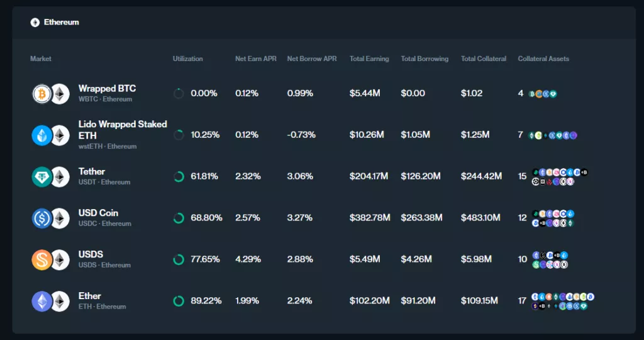The image size is (644, 340).
Task: Click Ethereum chain badge beside Tether icon
Action: click(x=60, y=177)
